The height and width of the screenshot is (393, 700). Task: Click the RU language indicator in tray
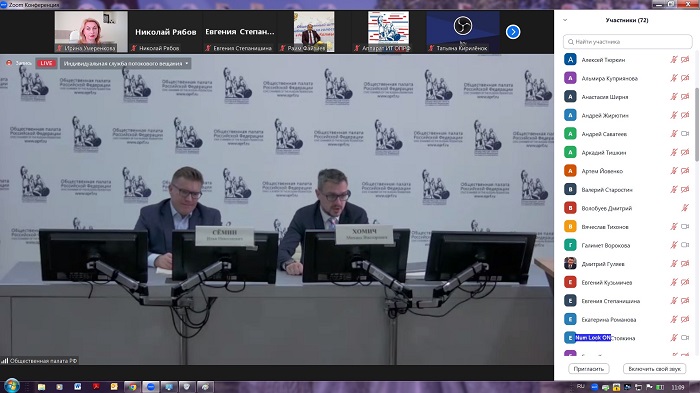coord(580,386)
